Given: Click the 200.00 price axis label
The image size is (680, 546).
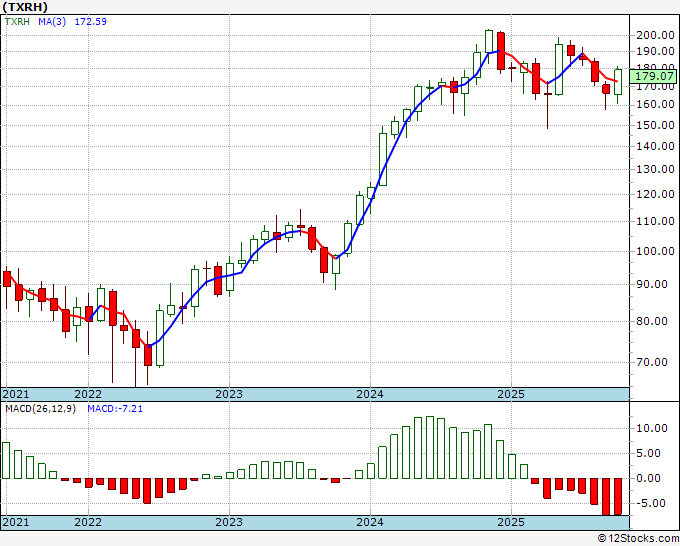Looking at the screenshot, I should 655,36.
